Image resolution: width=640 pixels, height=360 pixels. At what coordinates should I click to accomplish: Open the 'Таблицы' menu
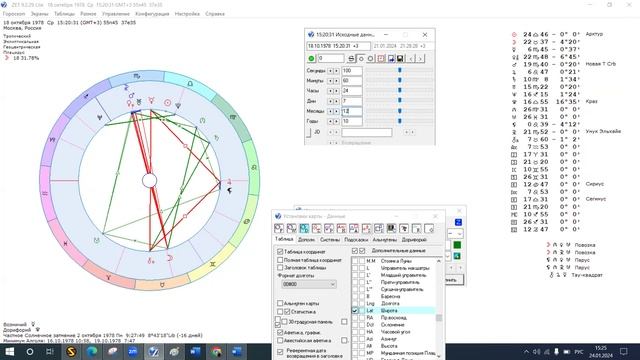pyautogui.click(x=64, y=14)
